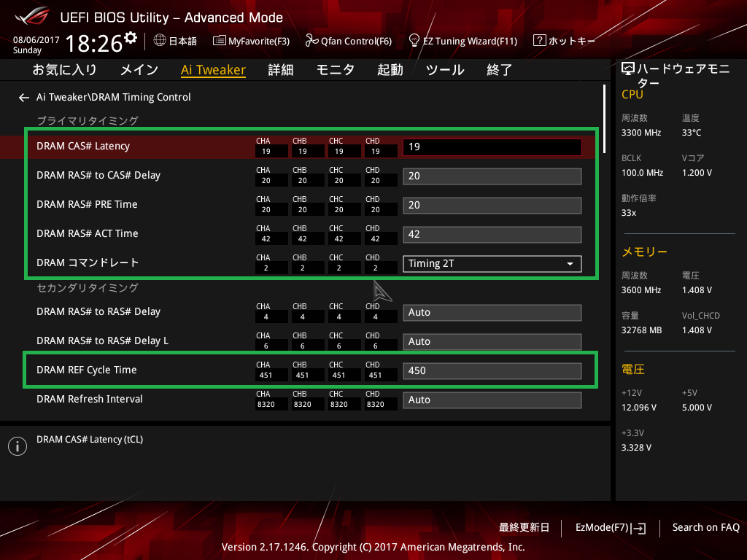
Task: Select DRAM RAS# ACT Time label
Action: click(88, 234)
